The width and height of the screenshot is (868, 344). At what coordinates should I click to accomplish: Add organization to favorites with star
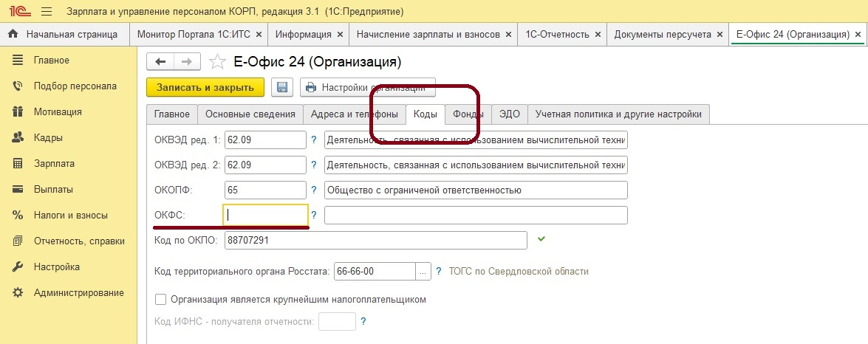217,61
